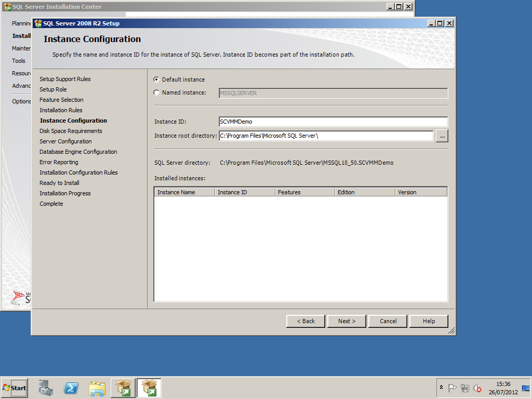
Task: Sort by Instance ID column header
Action: pyautogui.click(x=245, y=192)
